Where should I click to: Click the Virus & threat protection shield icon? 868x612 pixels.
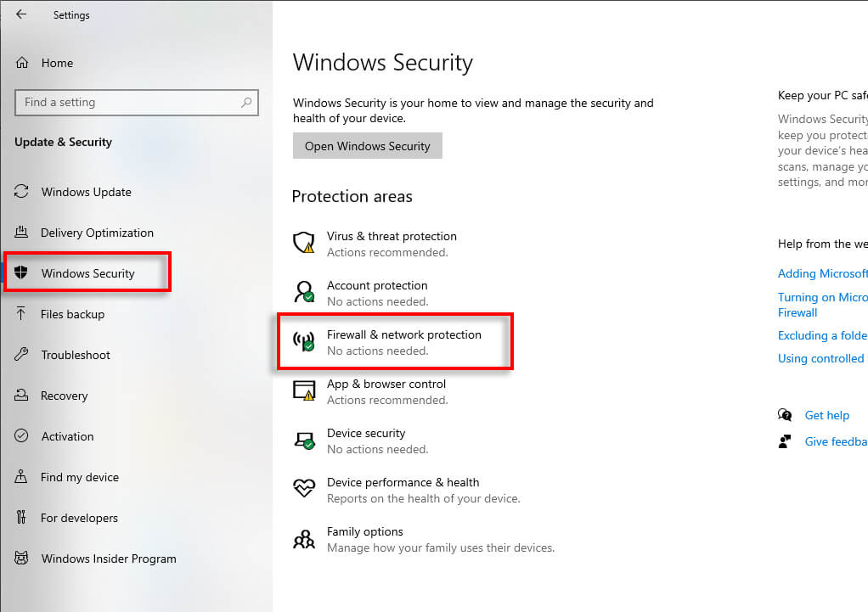point(303,244)
